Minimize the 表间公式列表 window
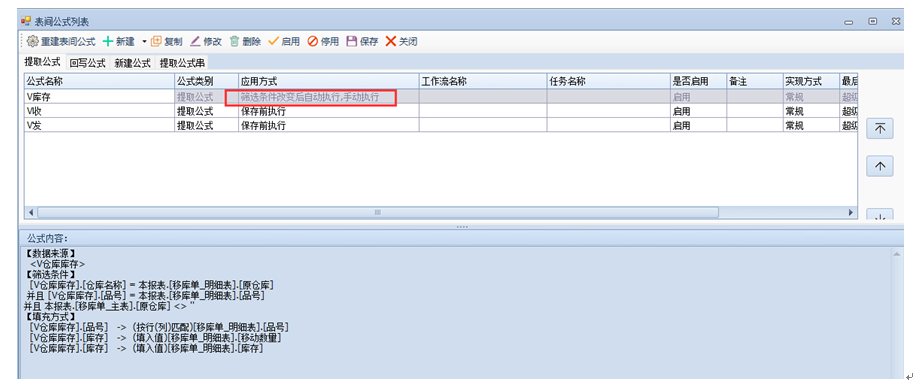Screen dimensions: 923x385 (848, 22)
